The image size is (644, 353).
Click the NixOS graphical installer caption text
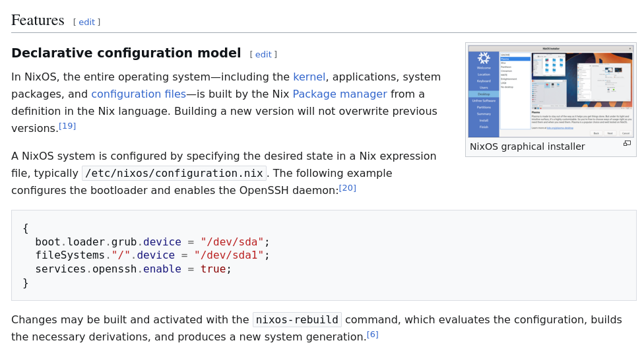pyautogui.click(x=527, y=146)
